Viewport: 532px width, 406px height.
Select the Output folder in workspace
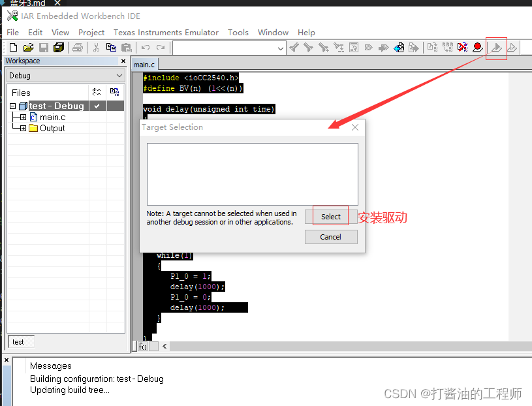pyautogui.click(x=52, y=128)
